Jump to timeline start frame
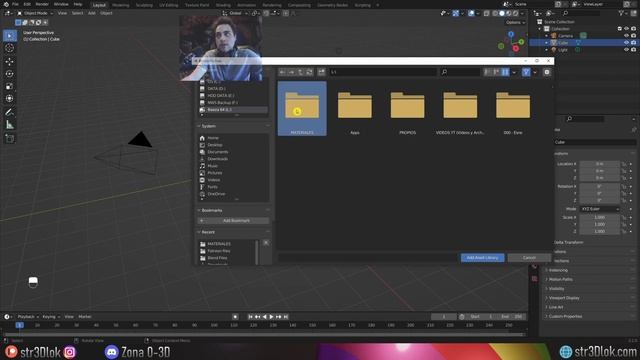Screen dimensions: 640x360 pos(251,317)
